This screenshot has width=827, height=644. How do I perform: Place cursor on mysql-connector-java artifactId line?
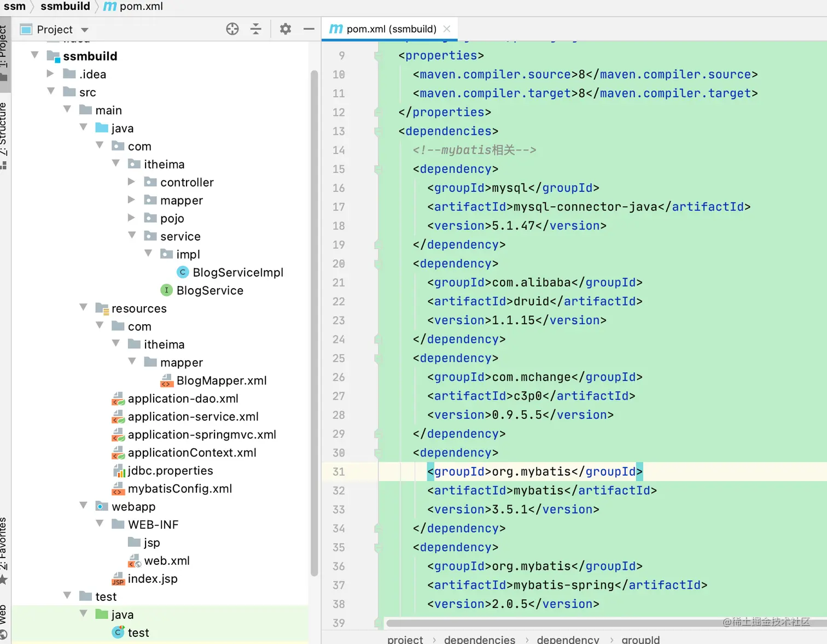(x=589, y=207)
